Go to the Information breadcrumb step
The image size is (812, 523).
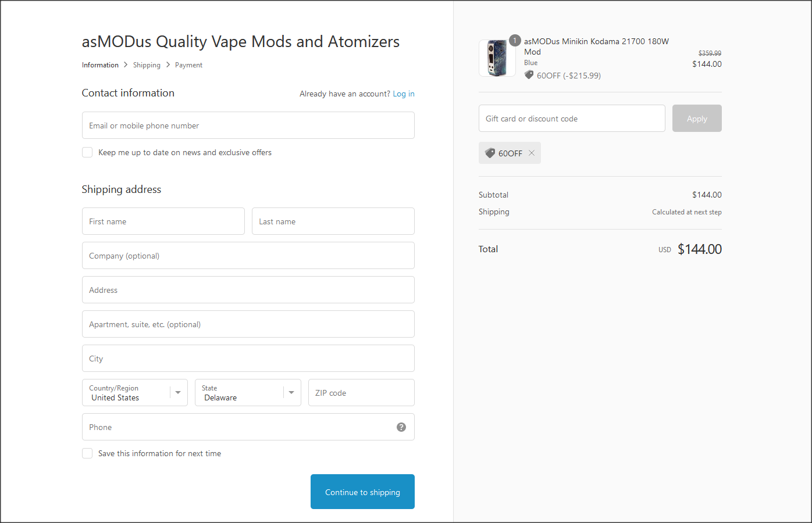pos(100,65)
